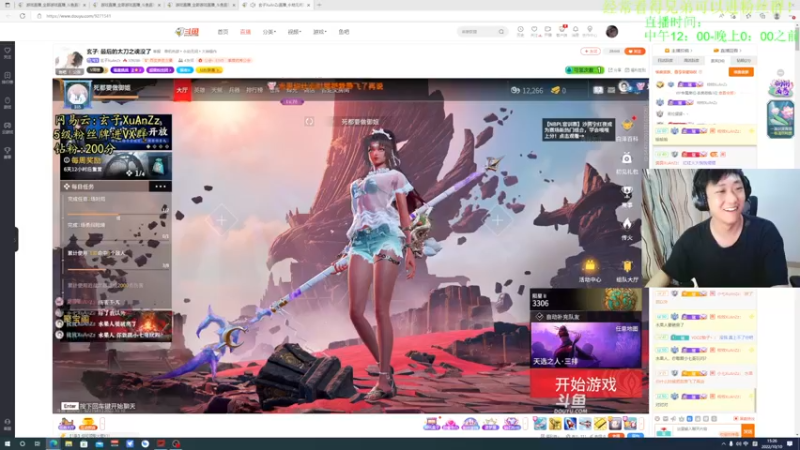This screenshot has width=800, height=450.
Task: Open a new browser tab
Action: 319,5
